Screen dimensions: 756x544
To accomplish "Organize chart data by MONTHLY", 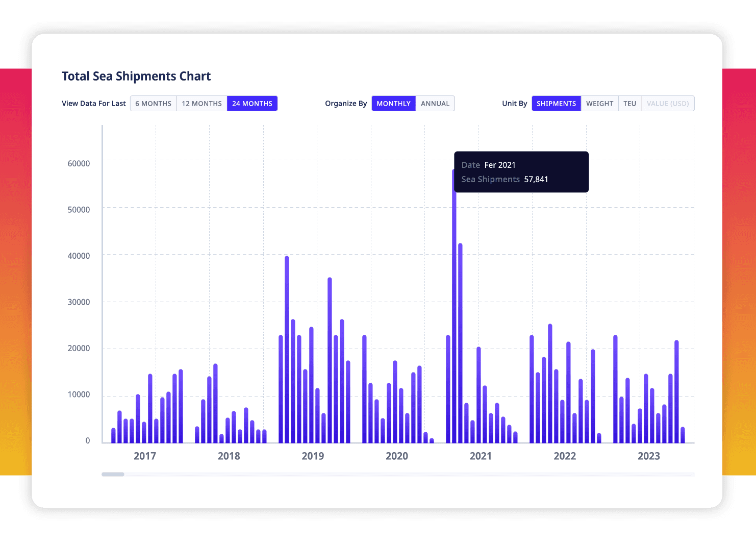I will (x=393, y=104).
